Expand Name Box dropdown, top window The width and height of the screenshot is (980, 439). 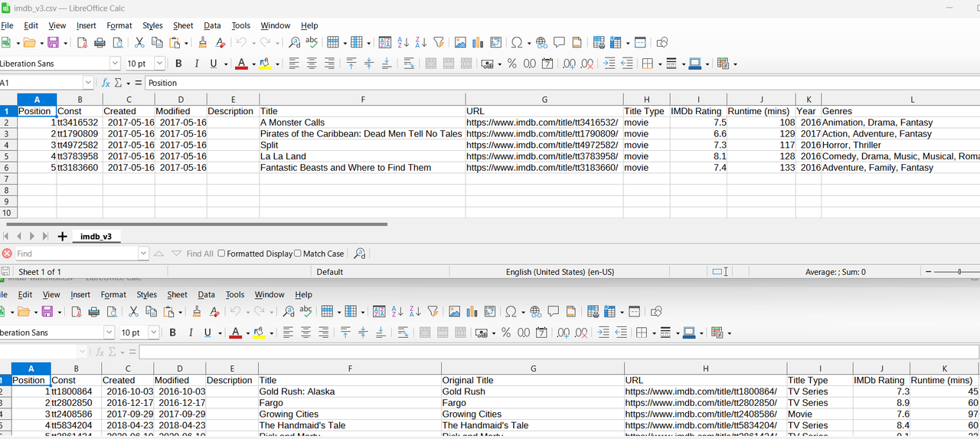(x=88, y=83)
